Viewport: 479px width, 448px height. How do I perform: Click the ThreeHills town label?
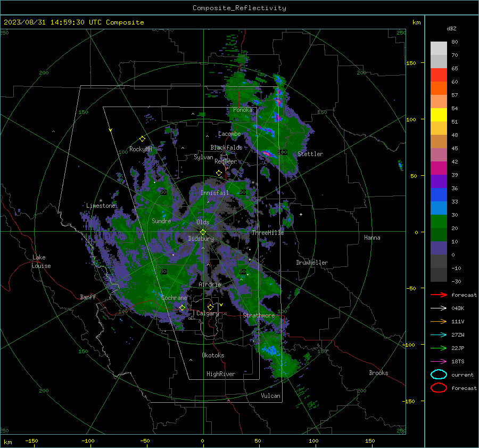coord(268,233)
